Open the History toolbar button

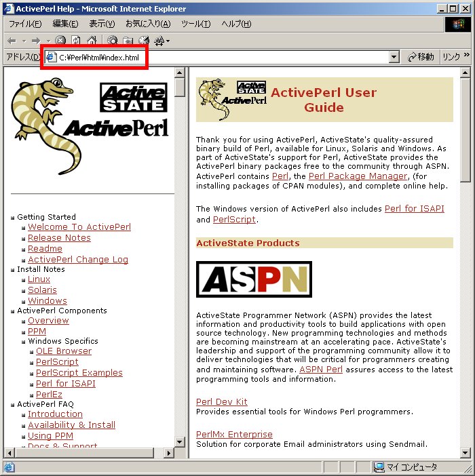click(x=144, y=41)
